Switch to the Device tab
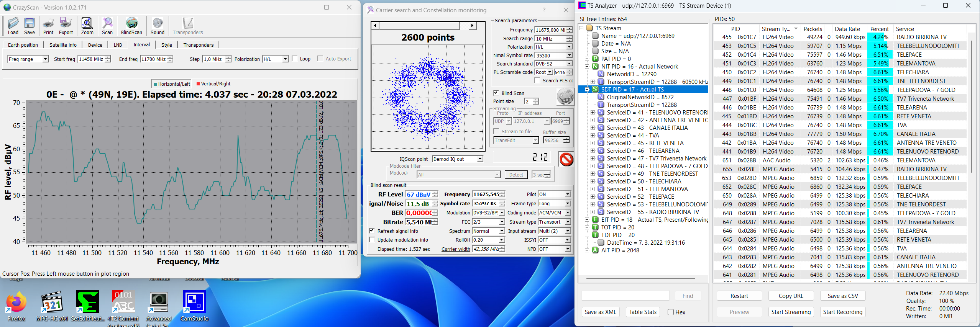This screenshot has width=980, height=327. tap(95, 45)
